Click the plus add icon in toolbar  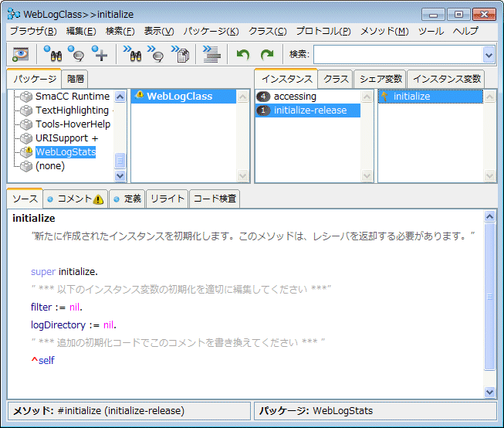point(100,54)
